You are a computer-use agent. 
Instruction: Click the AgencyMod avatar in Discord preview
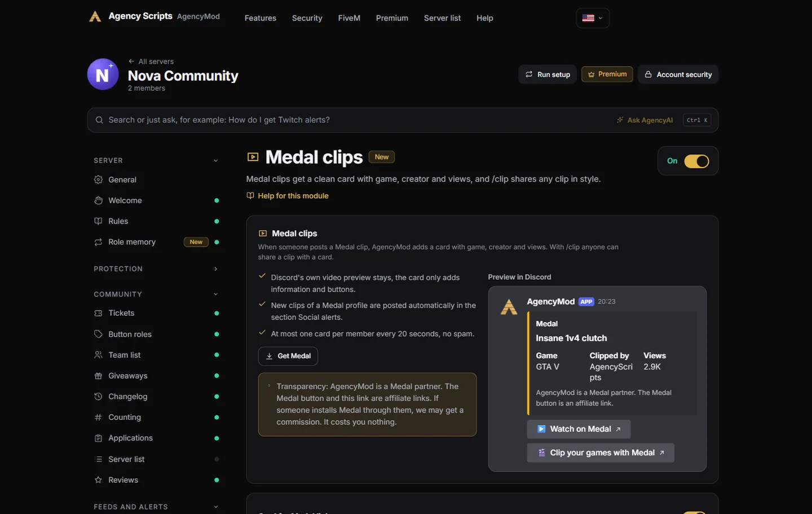tap(509, 307)
